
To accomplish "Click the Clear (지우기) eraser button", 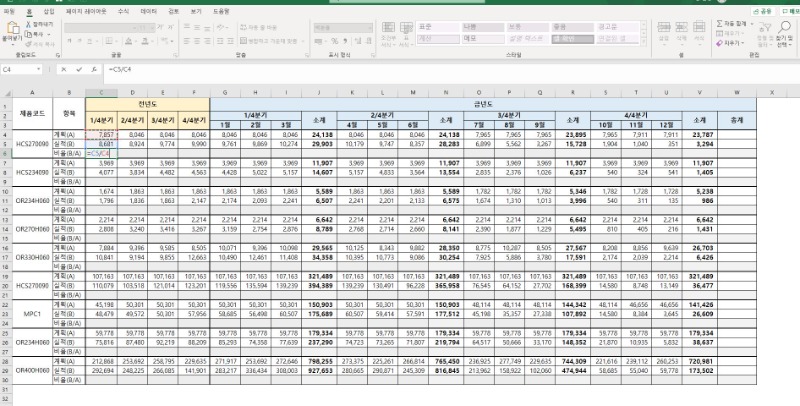I will [x=730, y=43].
